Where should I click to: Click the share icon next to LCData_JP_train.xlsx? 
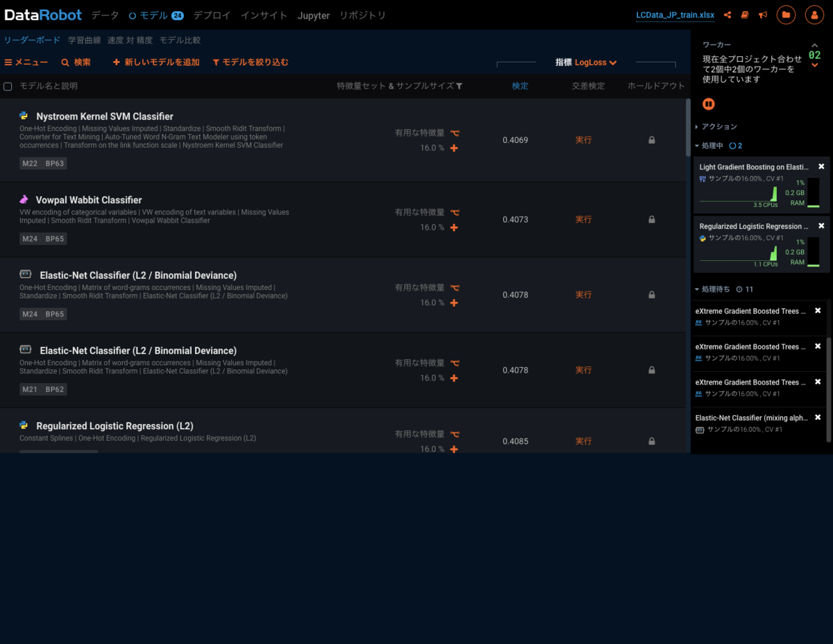727,15
